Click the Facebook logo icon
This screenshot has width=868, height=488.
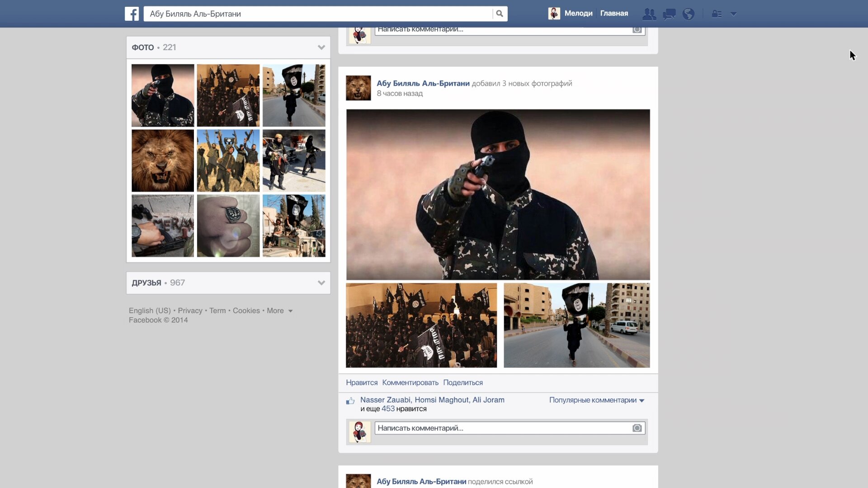132,14
